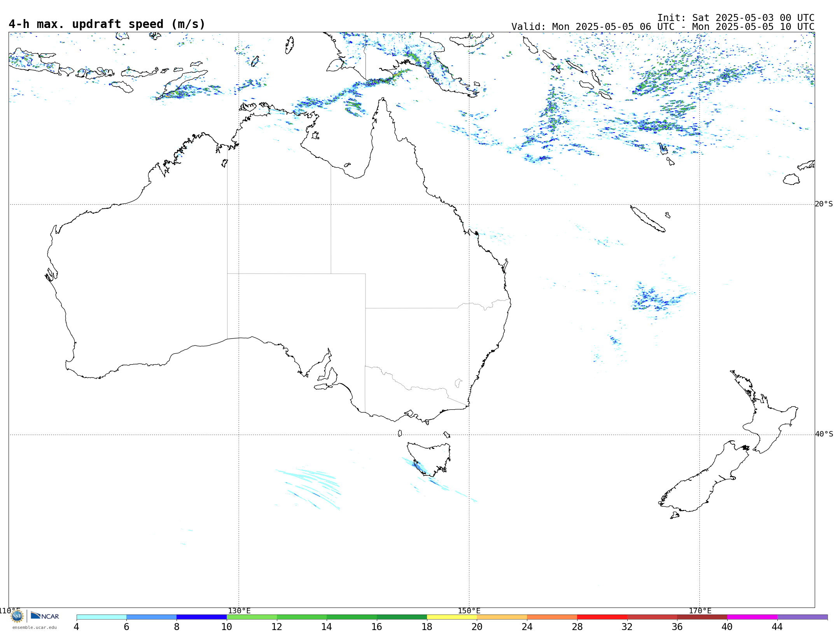This screenshot has width=840, height=632.
Task: Click the colorbar tick label 14
Action: click(x=327, y=627)
